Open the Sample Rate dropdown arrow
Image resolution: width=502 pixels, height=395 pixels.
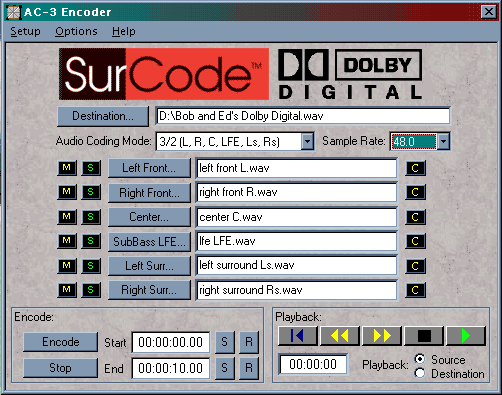pyautogui.click(x=443, y=141)
